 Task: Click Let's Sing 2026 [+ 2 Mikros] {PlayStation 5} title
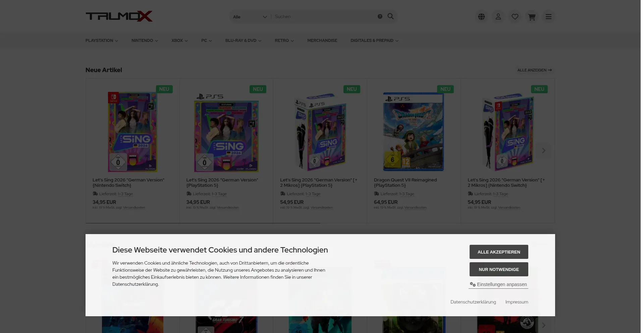319,182
